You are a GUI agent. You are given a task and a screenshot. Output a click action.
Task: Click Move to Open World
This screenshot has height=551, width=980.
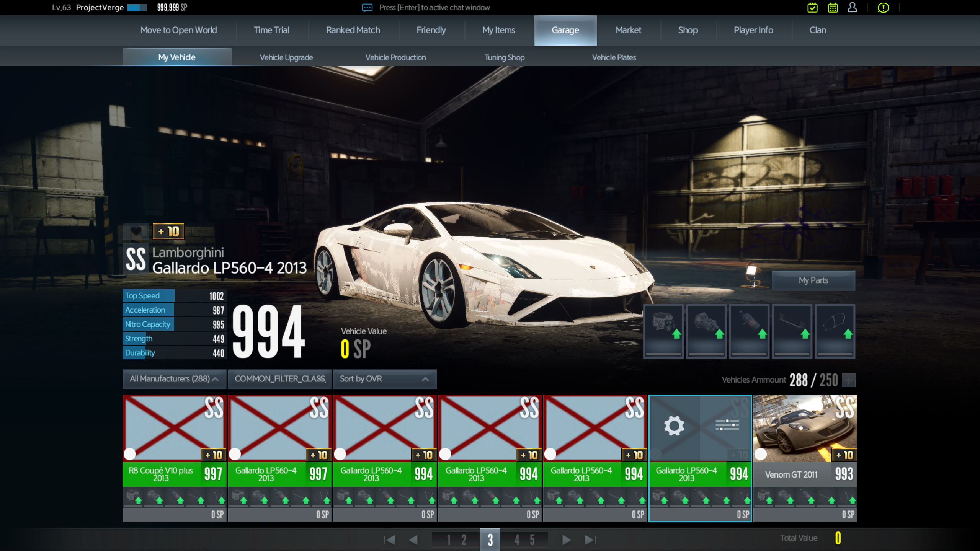pos(178,30)
